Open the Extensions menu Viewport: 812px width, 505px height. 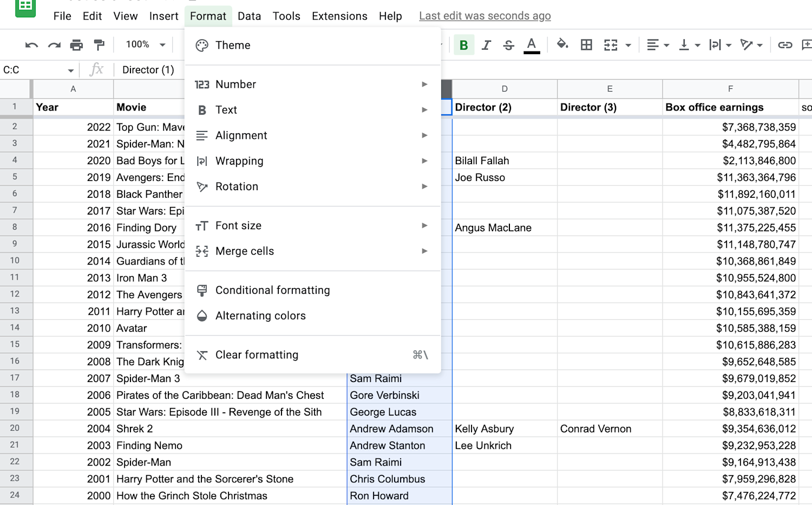click(339, 16)
